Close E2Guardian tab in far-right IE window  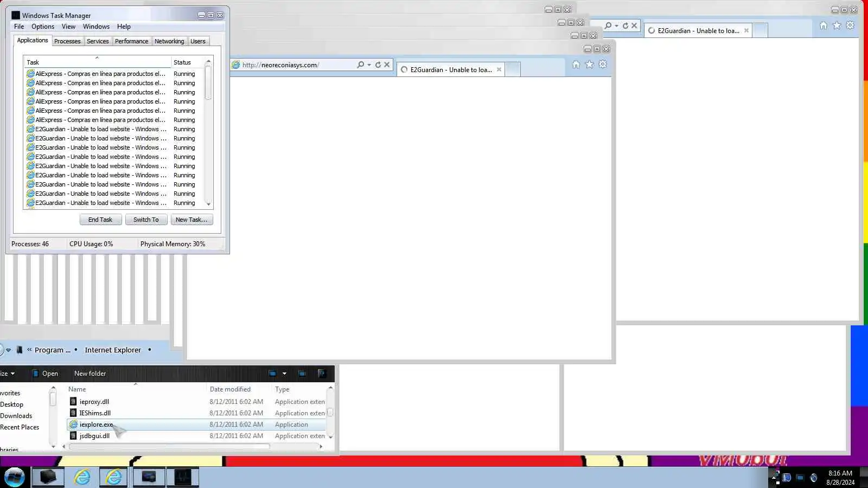click(746, 30)
